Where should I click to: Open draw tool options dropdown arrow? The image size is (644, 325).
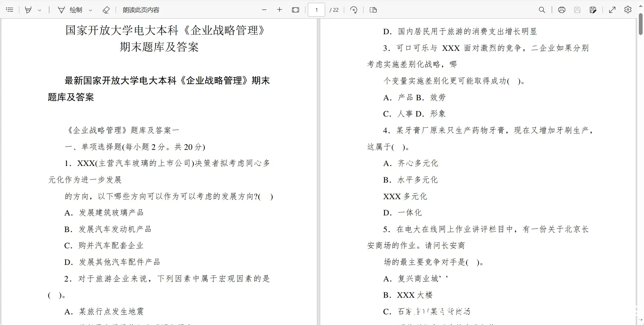pos(91,10)
